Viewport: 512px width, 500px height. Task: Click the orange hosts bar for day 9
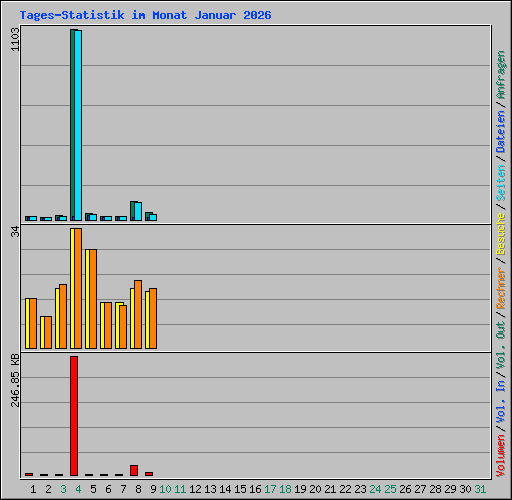pos(153,319)
